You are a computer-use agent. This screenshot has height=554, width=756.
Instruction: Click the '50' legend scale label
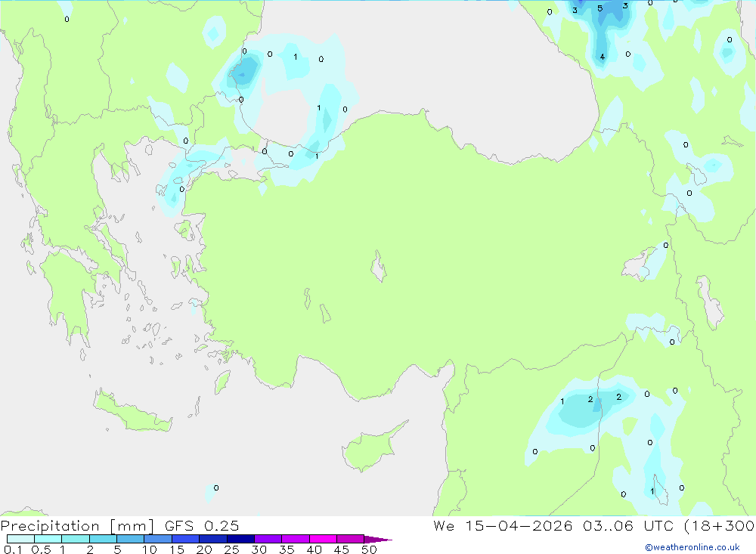coord(369,549)
